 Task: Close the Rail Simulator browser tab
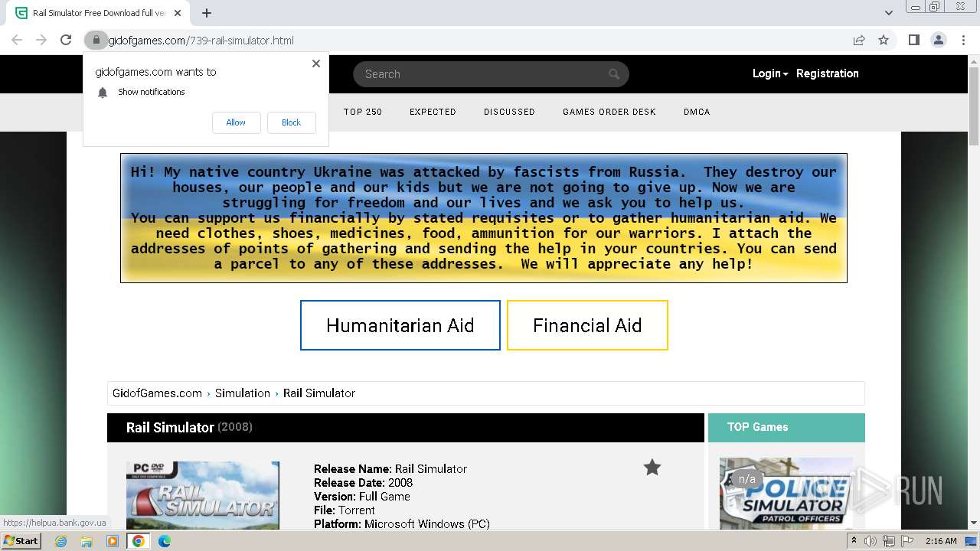[178, 13]
